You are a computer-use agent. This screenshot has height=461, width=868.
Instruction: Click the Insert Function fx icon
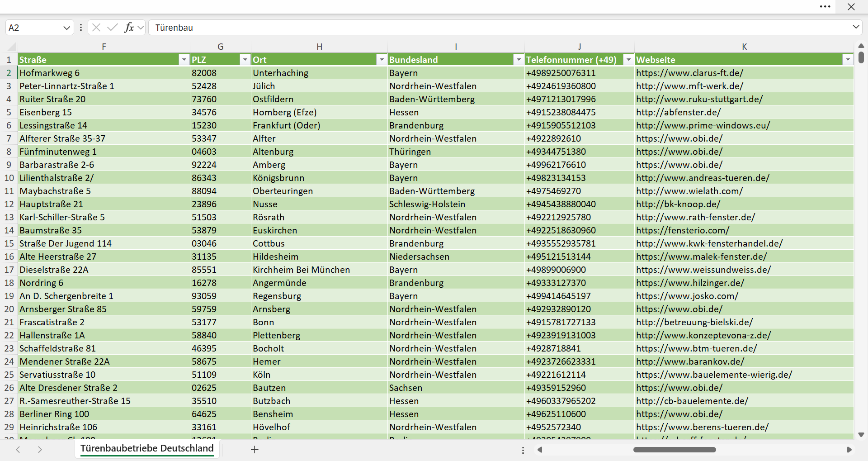click(x=129, y=28)
